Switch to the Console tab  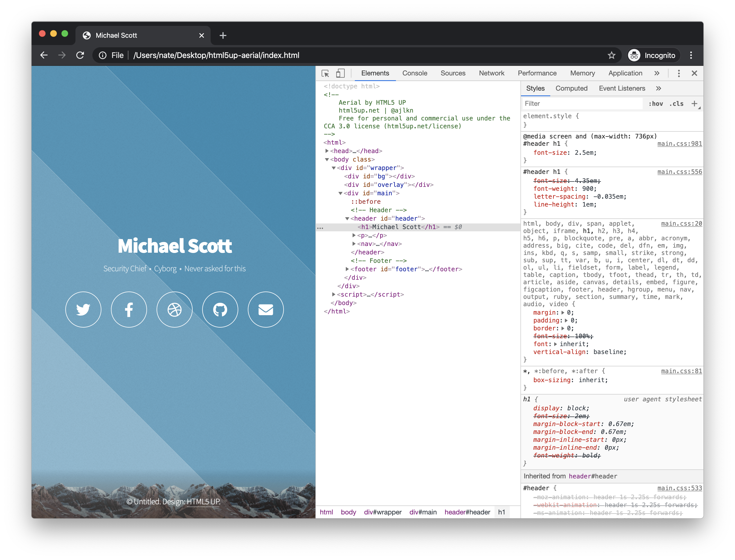pyautogui.click(x=415, y=73)
